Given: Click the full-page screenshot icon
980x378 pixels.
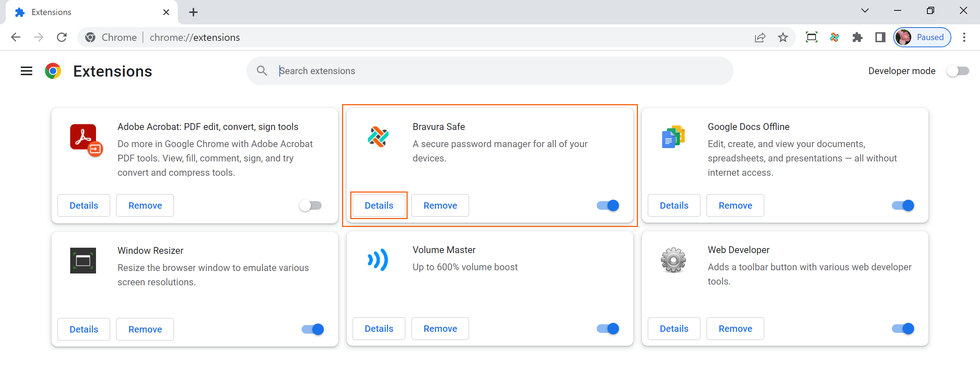Looking at the screenshot, I should pyautogui.click(x=811, y=37).
